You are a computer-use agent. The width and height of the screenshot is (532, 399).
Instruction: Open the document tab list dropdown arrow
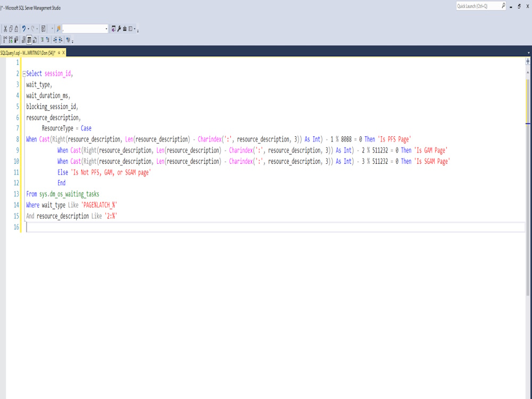(x=529, y=53)
